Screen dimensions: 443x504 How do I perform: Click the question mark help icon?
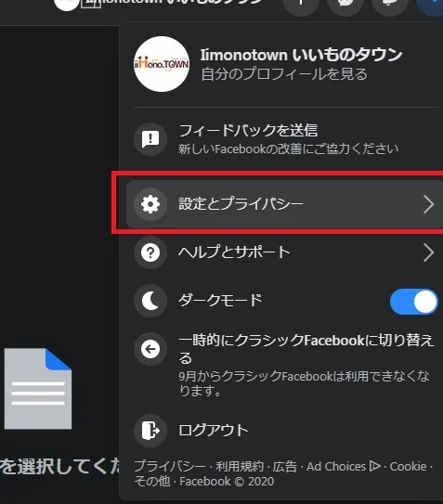point(150,252)
